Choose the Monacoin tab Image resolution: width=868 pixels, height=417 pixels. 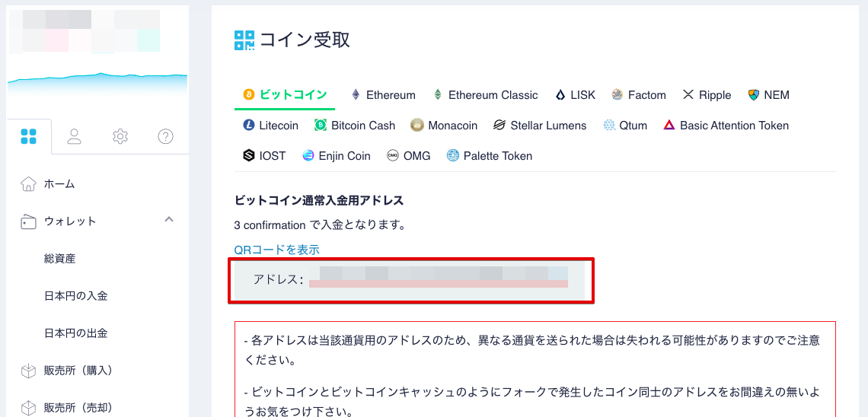(x=444, y=126)
